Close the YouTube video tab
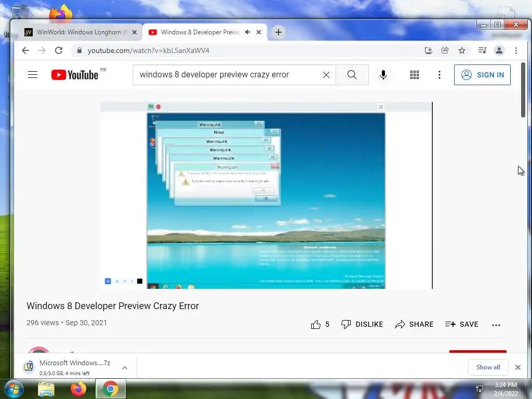The image size is (532, 399). tap(259, 32)
